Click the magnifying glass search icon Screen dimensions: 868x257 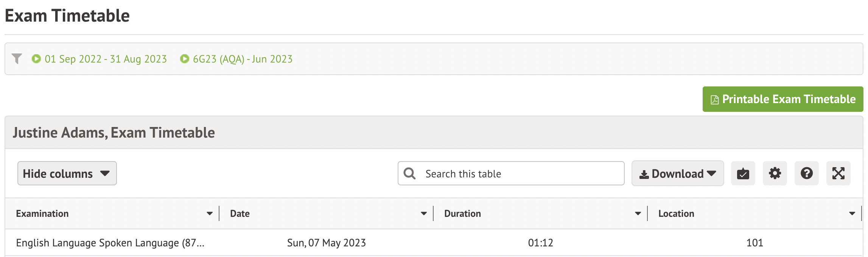pos(409,174)
